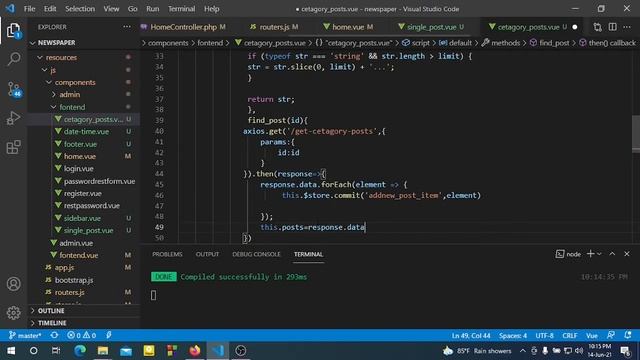Open Windows Start menu
Screen dimensions: 640x360
(x=11, y=351)
